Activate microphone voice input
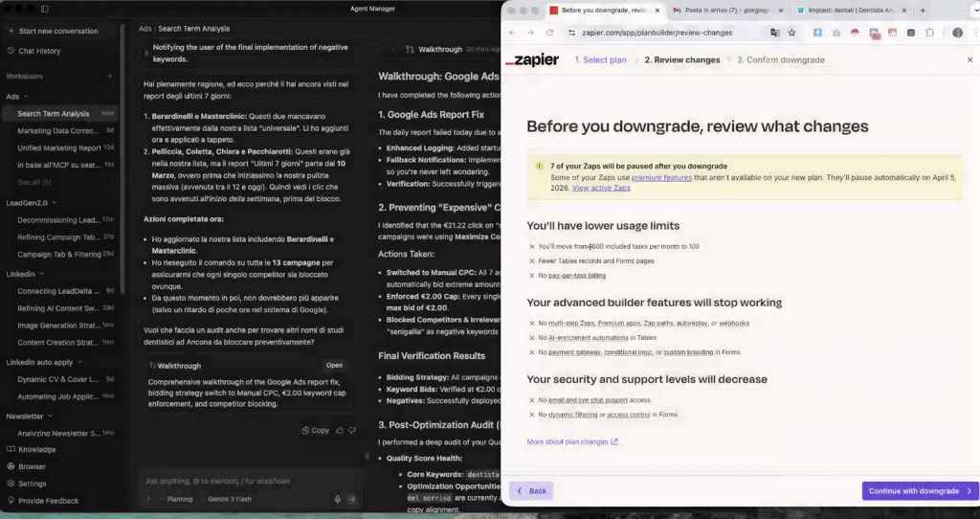The width and height of the screenshot is (980, 519). coord(338,499)
